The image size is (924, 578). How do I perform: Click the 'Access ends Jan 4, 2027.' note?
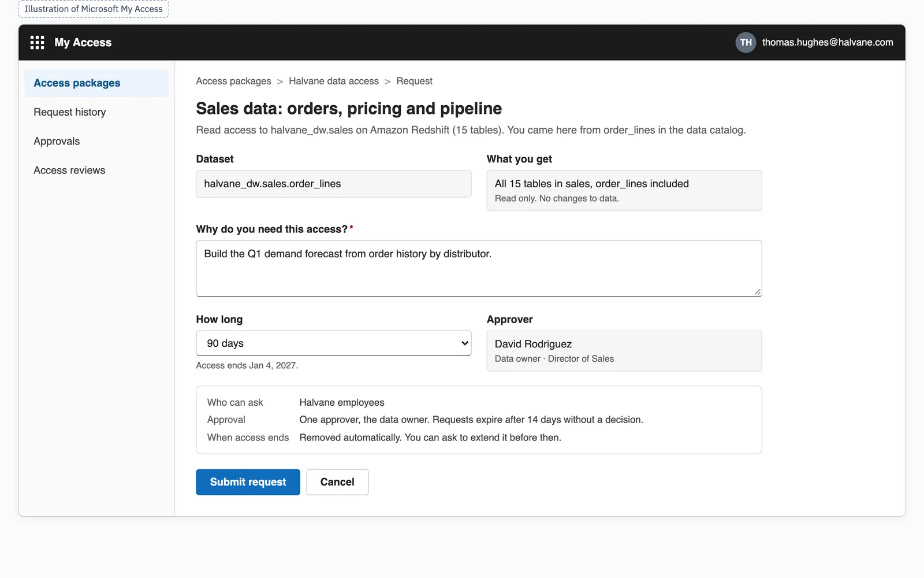pos(247,365)
